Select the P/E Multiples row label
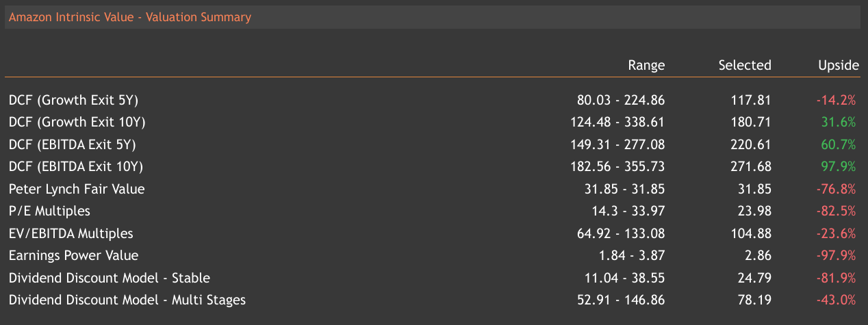The height and width of the screenshot is (325, 868). pyautogui.click(x=49, y=211)
